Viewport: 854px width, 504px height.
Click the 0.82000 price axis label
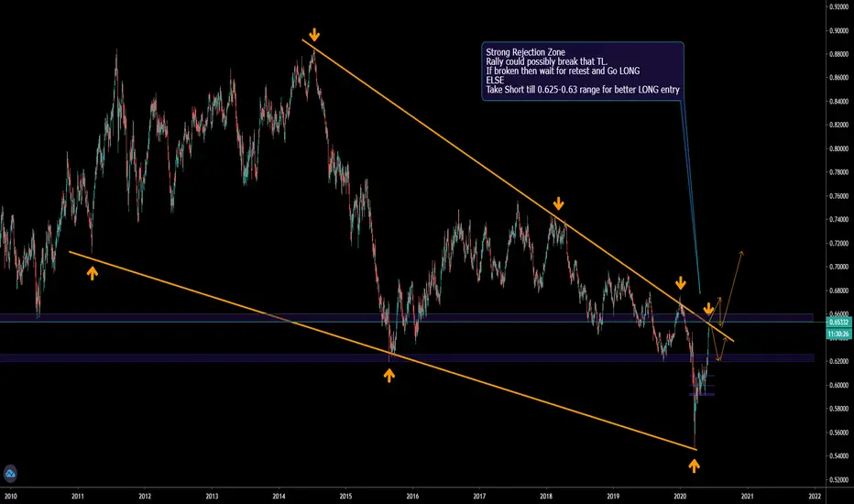tap(839, 125)
